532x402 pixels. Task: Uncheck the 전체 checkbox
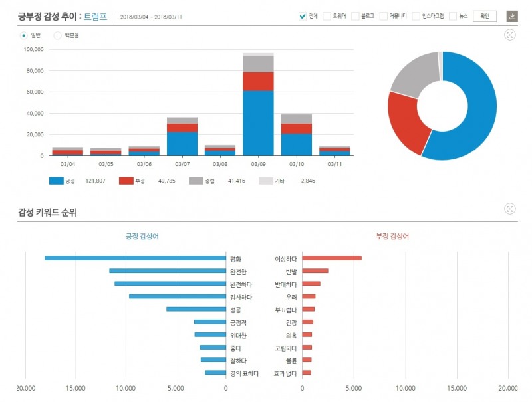[x=303, y=16]
